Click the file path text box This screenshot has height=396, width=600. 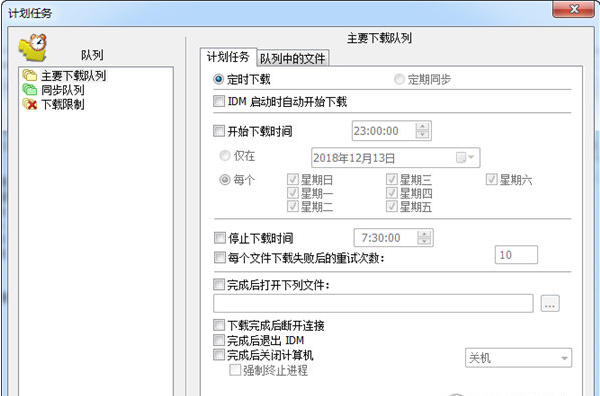[373, 303]
